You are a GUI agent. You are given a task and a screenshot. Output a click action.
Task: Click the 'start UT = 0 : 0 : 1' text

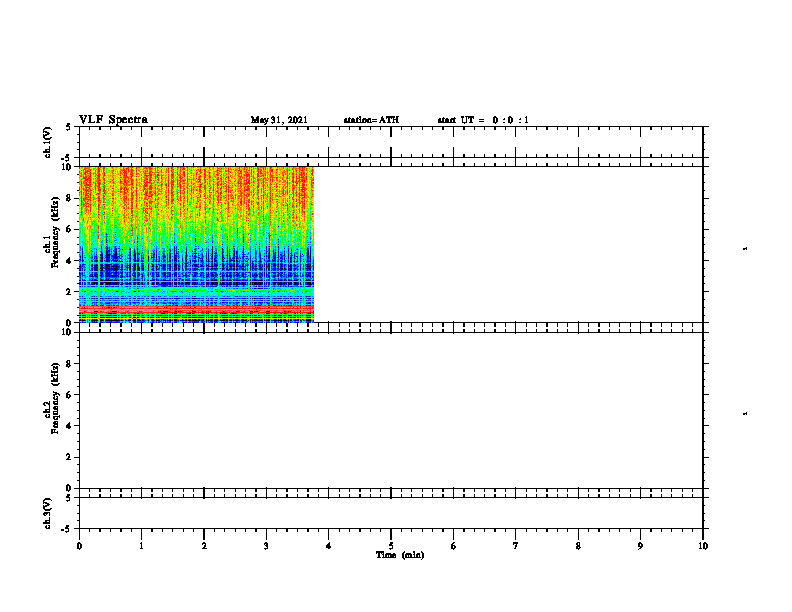483,120
